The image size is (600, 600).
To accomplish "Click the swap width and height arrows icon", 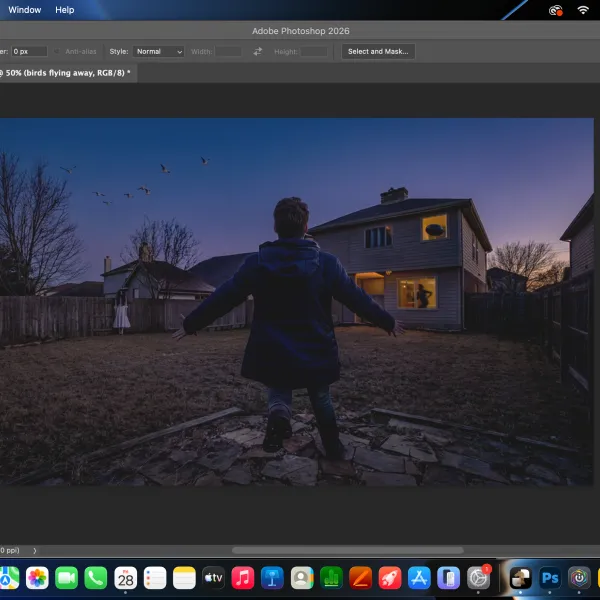I will pyautogui.click(x=258, y=51).
